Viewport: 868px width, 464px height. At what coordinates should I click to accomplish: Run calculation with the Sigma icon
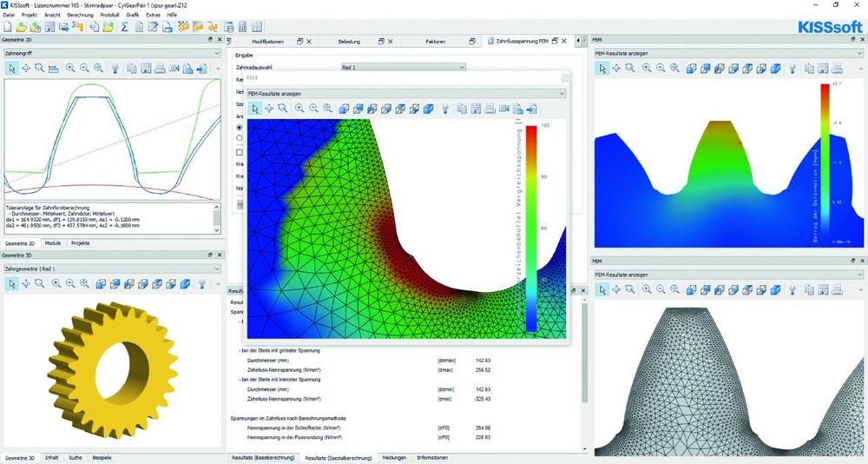click(124, 27)
